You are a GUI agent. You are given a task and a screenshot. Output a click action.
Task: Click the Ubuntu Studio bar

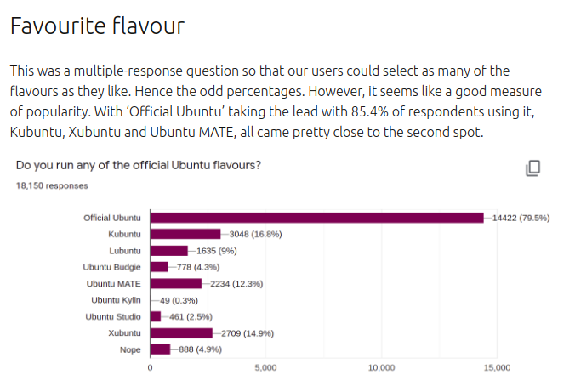(x=156, y=316)
